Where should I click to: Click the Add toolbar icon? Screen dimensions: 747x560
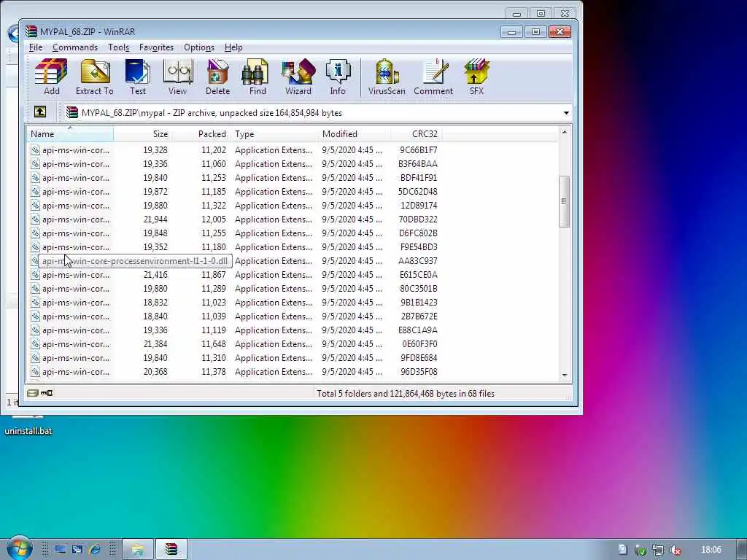click(52, 77)
